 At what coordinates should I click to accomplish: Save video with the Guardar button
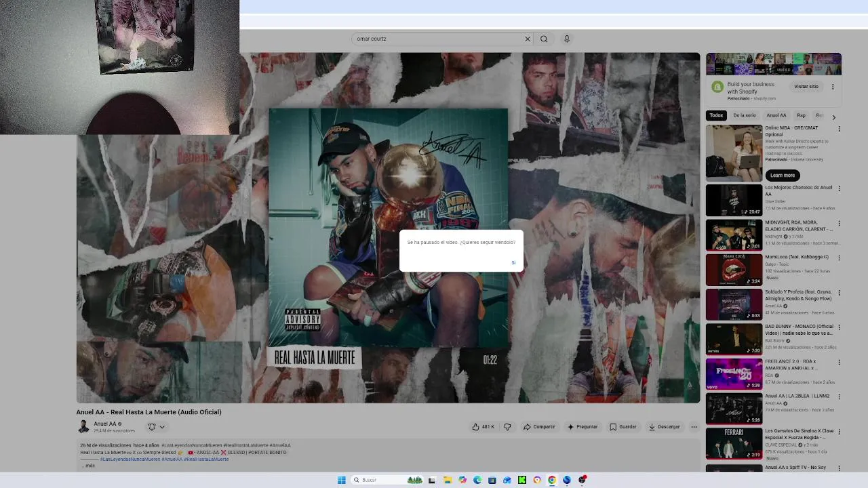(623, 427)
